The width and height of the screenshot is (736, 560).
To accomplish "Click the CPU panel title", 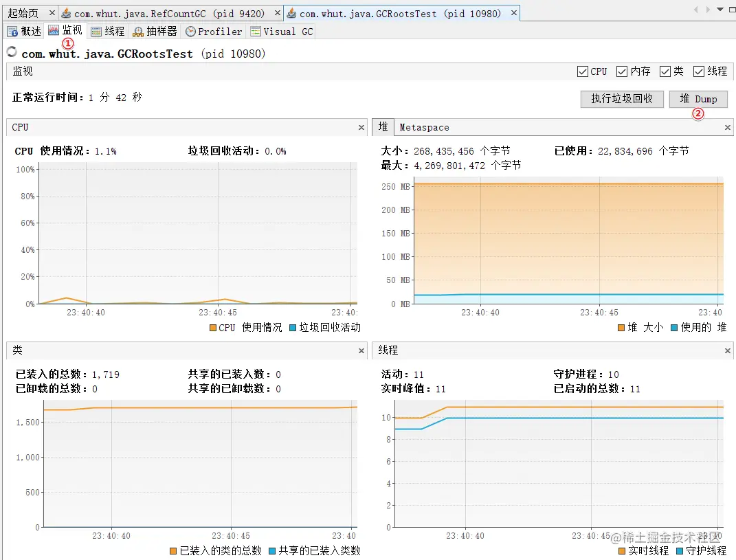I will pyautogui.click(x=20, y=127).
